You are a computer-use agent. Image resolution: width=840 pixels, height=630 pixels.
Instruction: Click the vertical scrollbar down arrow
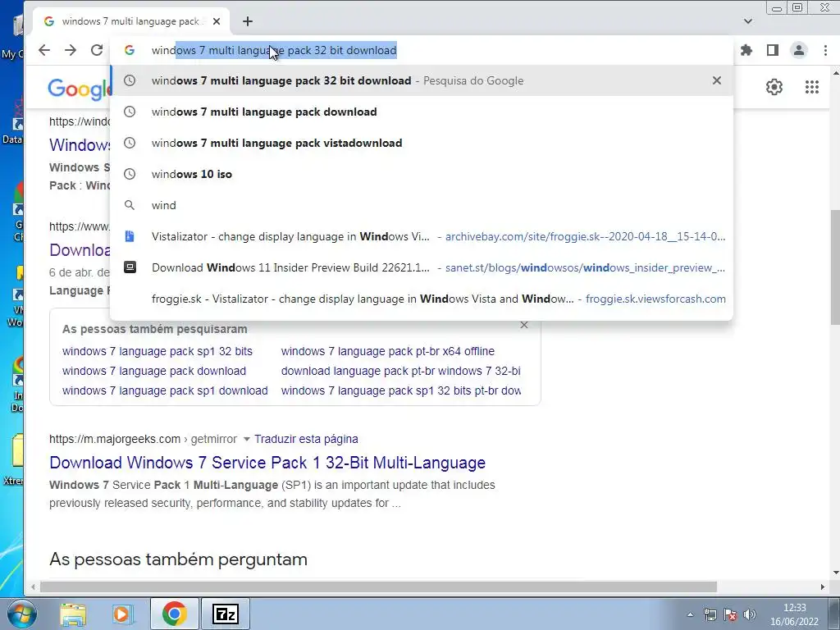835,573
